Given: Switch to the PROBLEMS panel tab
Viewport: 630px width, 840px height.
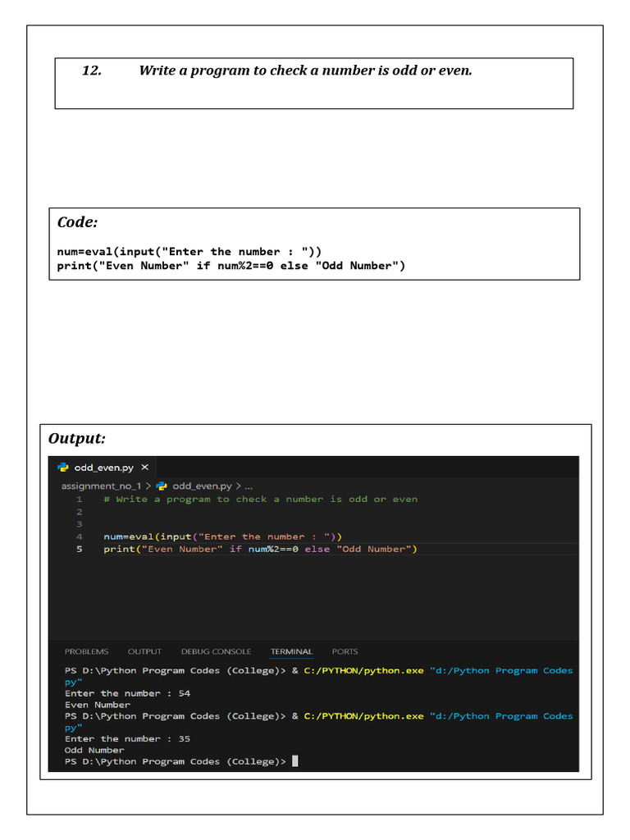Looking at the screenshot, I should pos(86,652).
